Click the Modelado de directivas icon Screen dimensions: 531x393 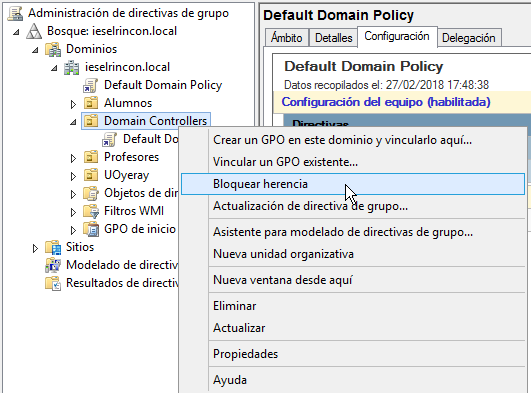point(53,265)
